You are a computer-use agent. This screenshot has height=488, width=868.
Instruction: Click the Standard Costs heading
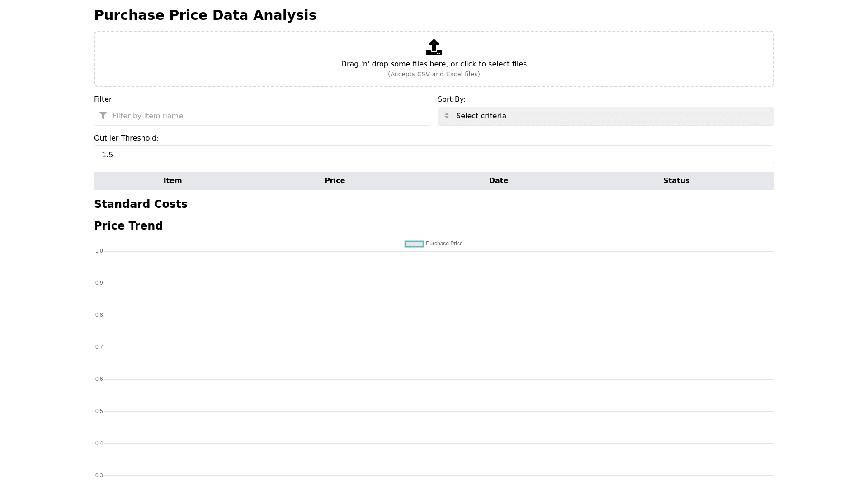(x=141, y=204)
